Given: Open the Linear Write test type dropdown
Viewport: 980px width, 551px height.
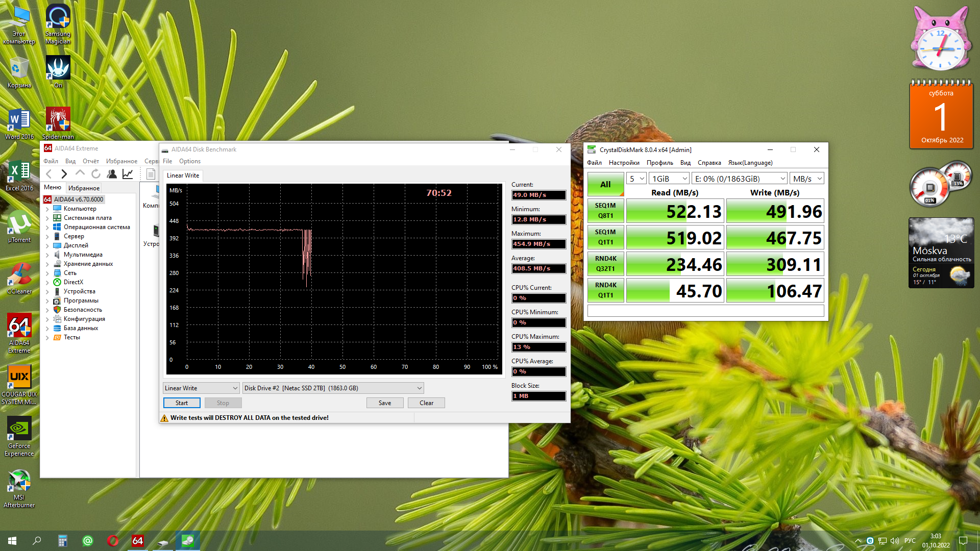Looking at the screenshot, I should click(201, 388).
